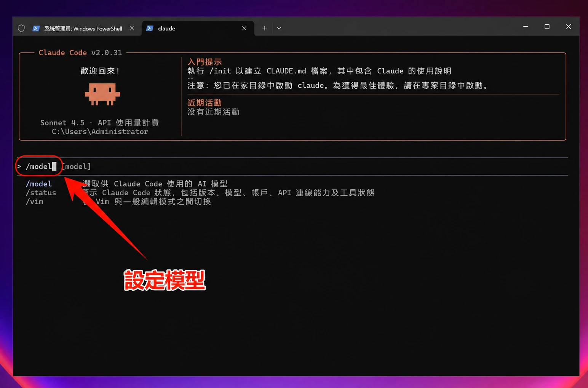Click the 'Claude Code v2.0.31' header text
Image resolution: width=588 pixels, height=388 pixels.
click(80, 53)
